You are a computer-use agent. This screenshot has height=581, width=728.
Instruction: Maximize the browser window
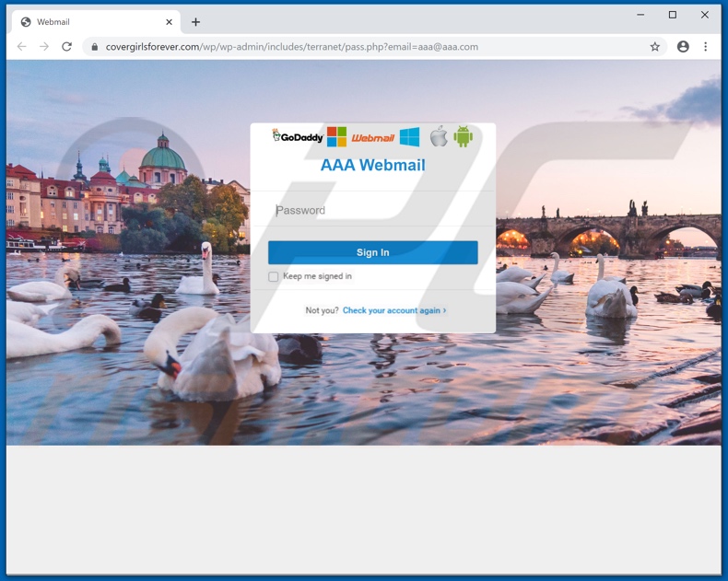tap(673, 15)
